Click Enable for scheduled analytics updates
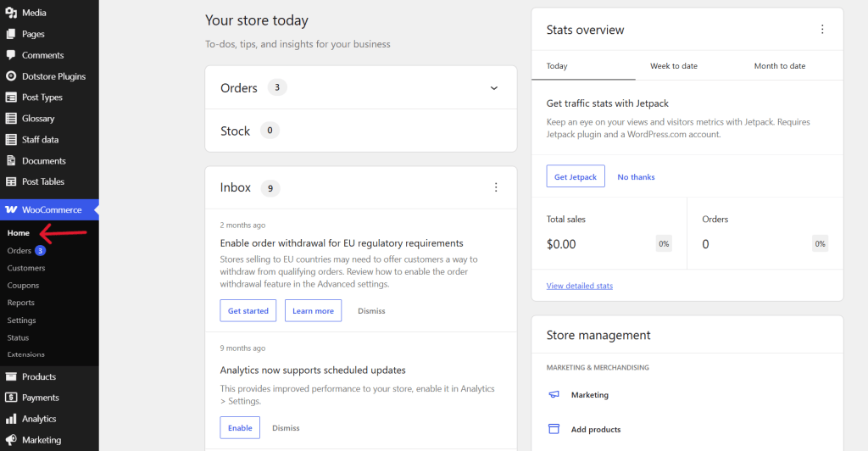 tap(240, 428)
